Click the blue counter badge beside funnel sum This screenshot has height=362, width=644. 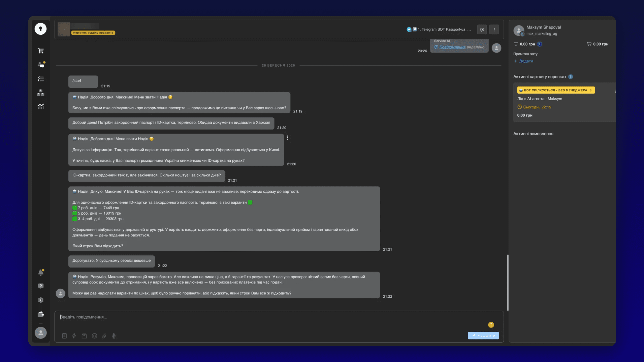[x=539, y=44]
